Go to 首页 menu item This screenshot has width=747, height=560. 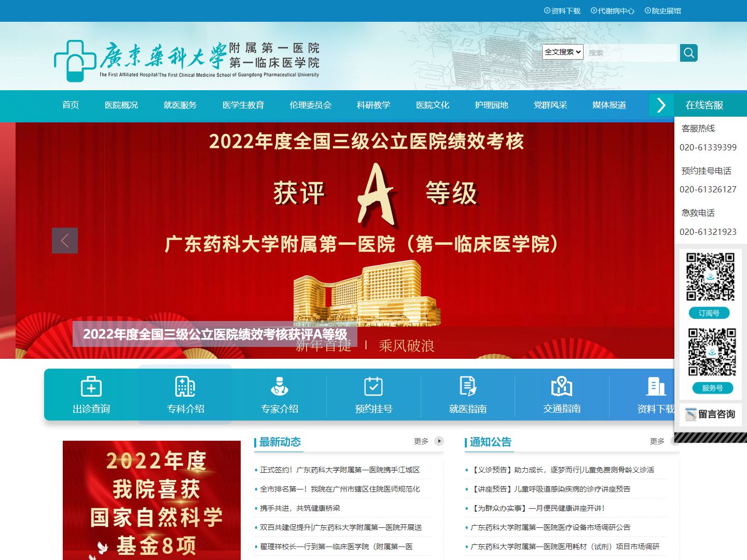point(71,105)
